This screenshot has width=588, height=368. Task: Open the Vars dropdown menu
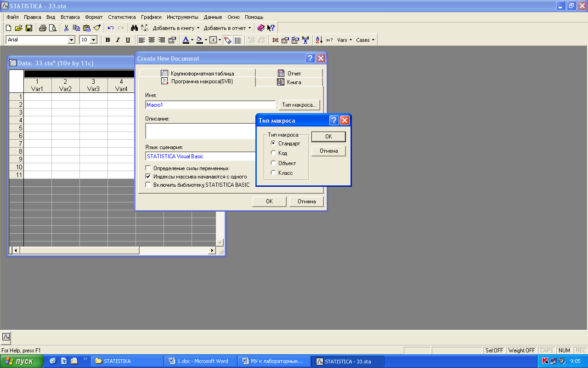[x=345, y=40]
